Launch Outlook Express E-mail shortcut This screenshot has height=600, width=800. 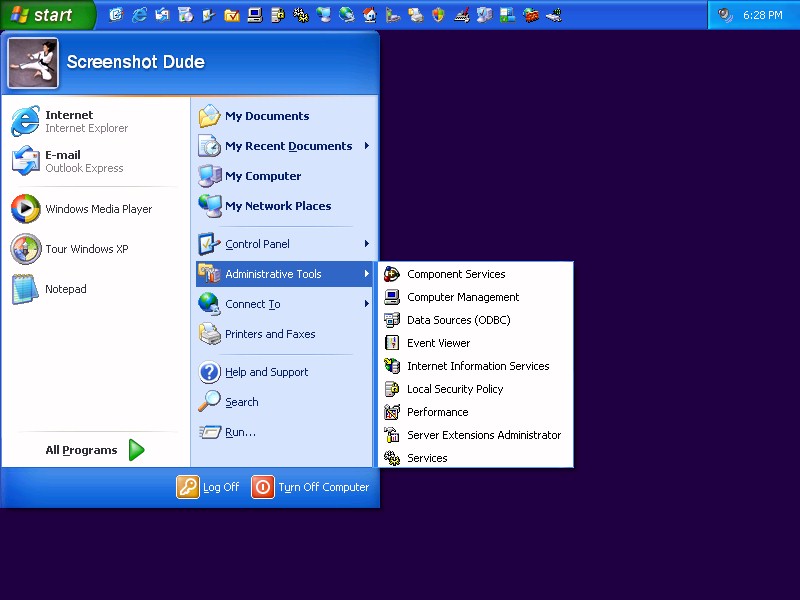tap(68, 161)
